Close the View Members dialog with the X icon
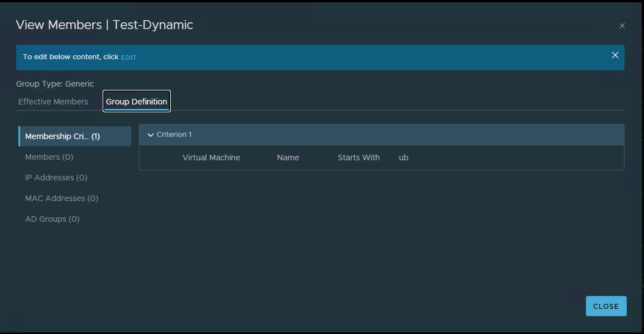Screen dimensions: 644x334 [622, 26]
